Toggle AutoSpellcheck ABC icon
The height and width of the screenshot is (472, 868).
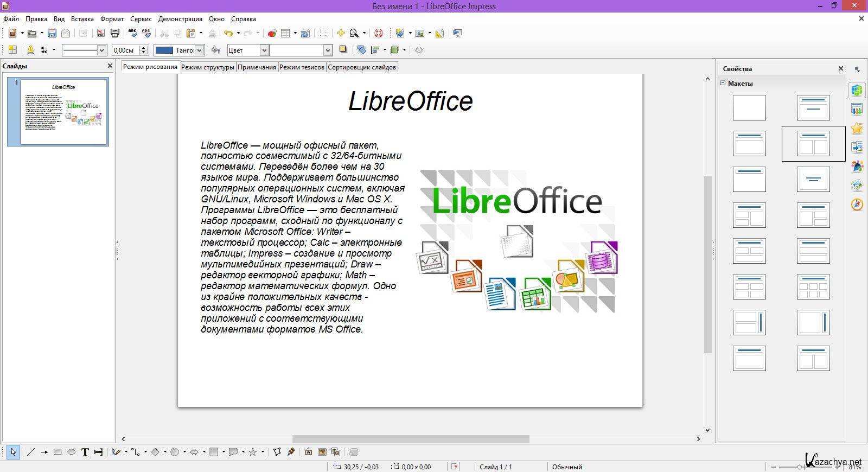pyautogui.click(x=146, y=33)
